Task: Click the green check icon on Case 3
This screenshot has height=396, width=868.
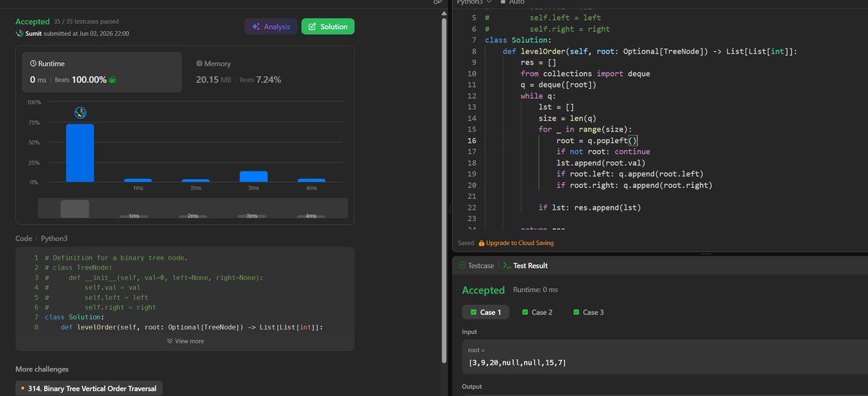Action: pyautogui.click(x=576, y=312)
